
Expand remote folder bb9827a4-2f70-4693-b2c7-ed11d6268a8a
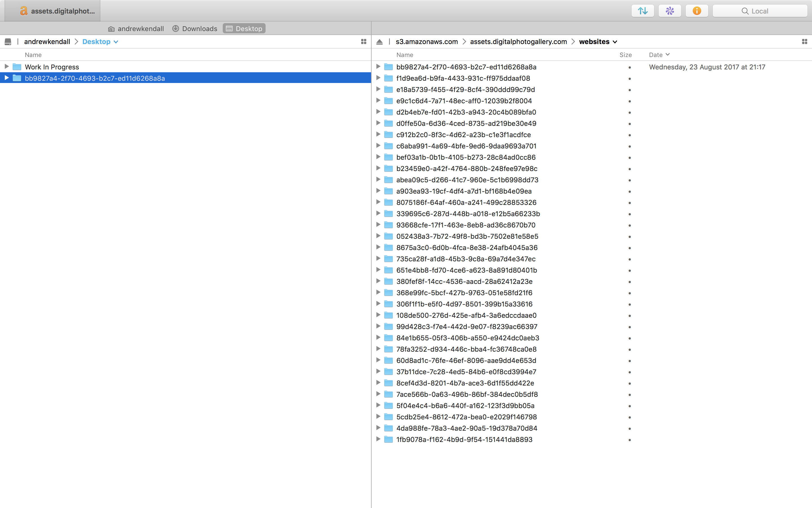click(x=378, y=67)
